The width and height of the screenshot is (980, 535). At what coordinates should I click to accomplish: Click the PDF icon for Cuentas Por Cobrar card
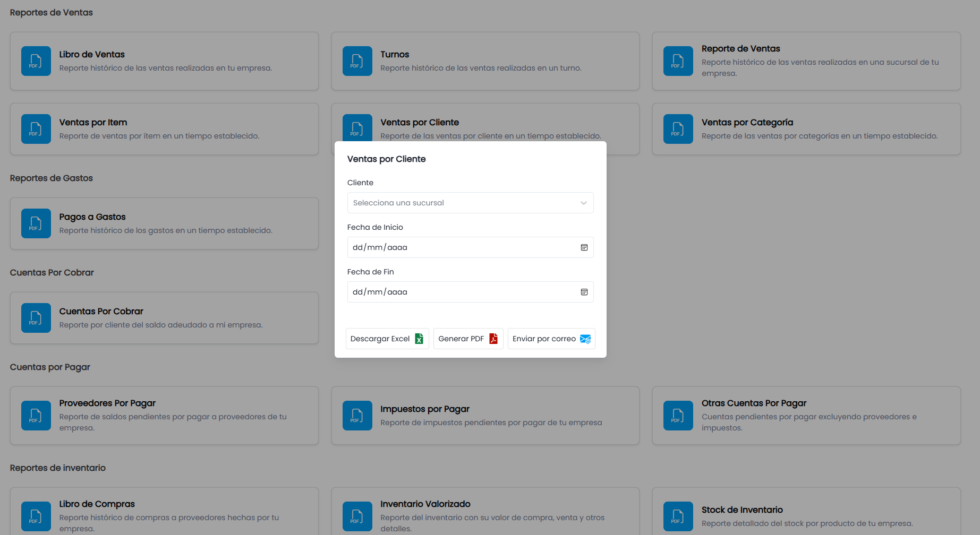click(x=36, y=318)
